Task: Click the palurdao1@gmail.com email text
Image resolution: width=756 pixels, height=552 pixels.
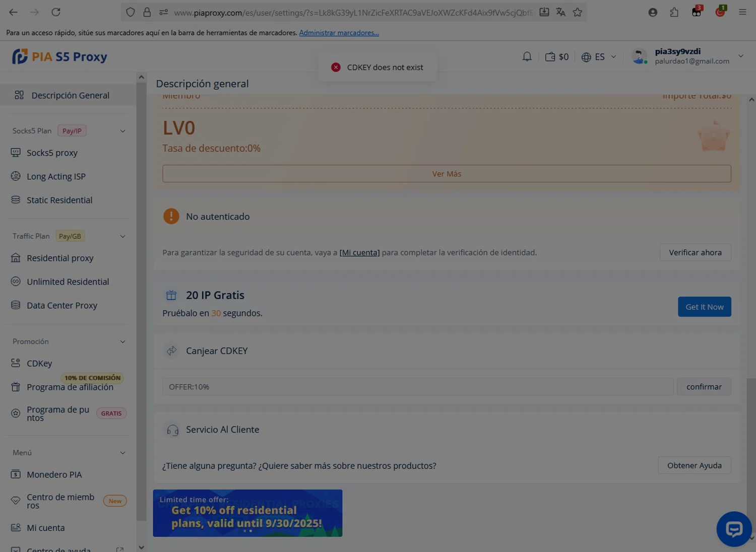Action: (x=692, y=61)
